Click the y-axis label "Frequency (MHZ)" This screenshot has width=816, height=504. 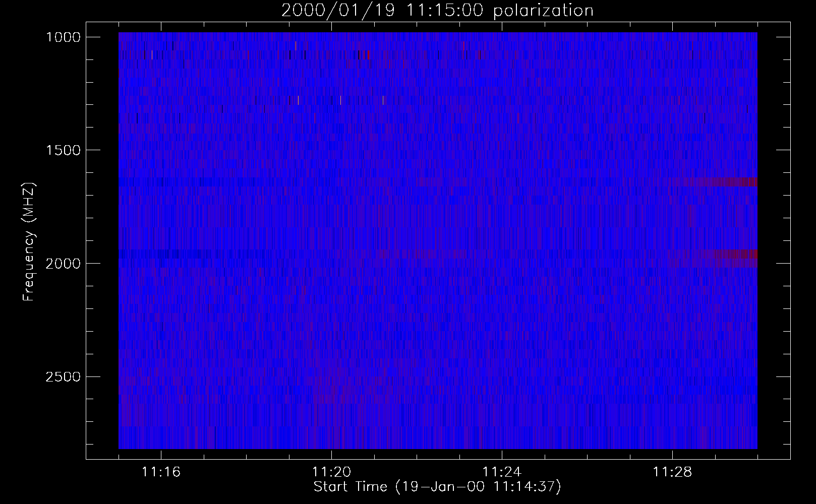[x=29, y=241]
